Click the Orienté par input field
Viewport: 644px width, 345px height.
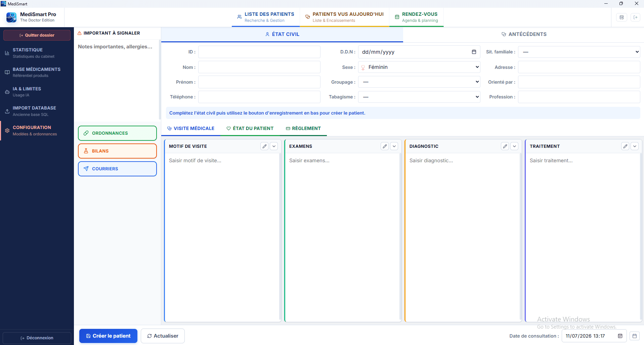[x=579, y=82]
